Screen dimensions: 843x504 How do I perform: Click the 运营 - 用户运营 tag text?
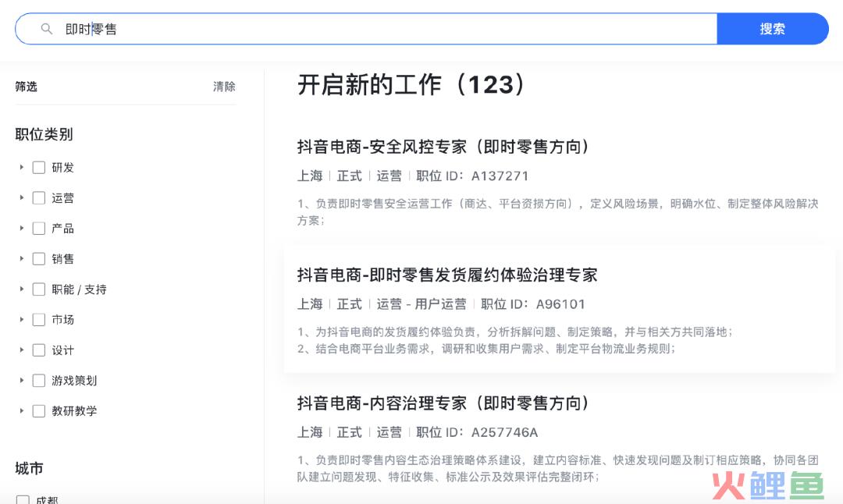[x=421, y=304]
